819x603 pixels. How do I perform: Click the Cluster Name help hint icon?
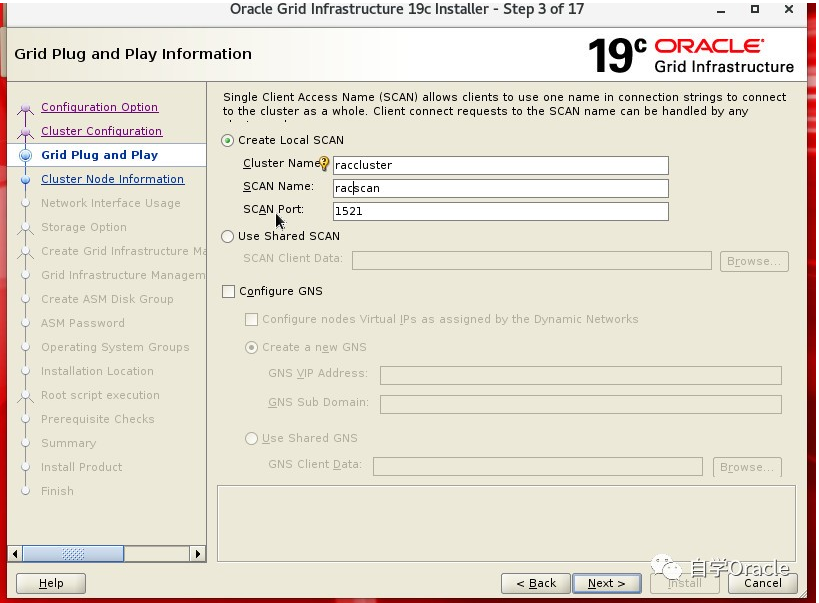click(324, 164)
